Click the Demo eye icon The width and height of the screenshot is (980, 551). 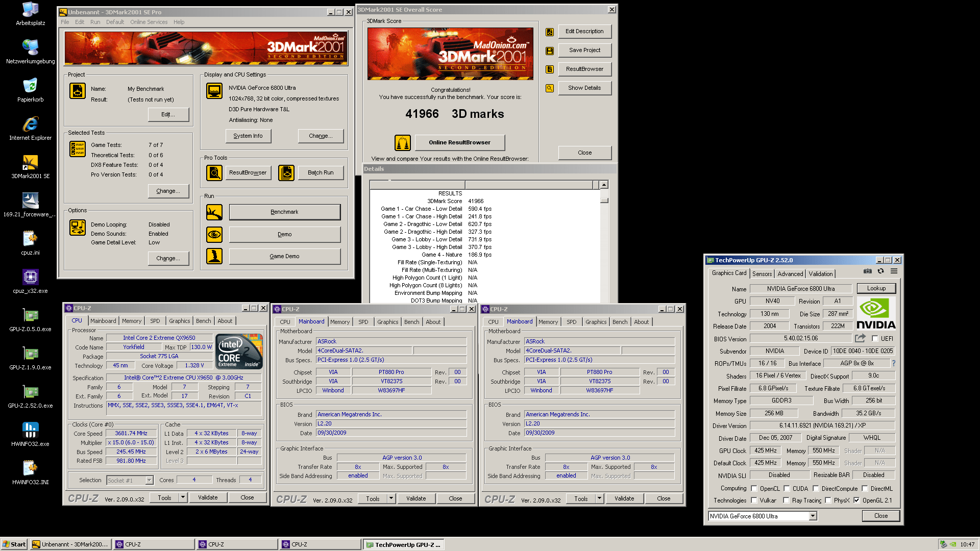(214, 234)
